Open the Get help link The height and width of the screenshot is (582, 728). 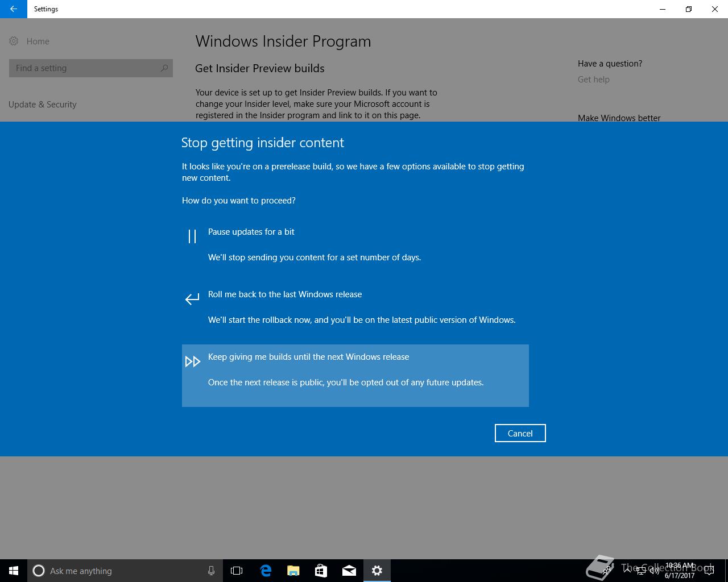tap(593, 80)
